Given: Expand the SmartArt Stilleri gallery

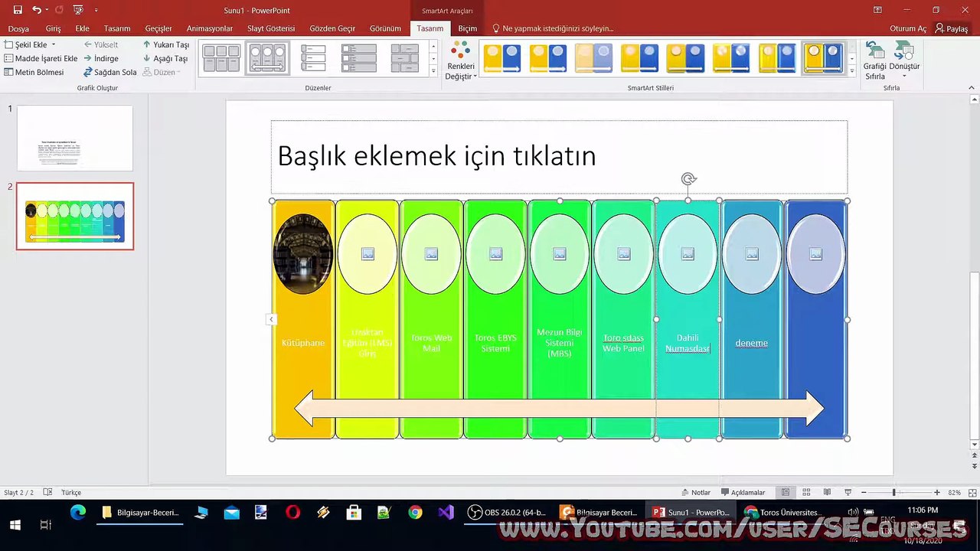Looking at the screenshot, I should (852, 71).
